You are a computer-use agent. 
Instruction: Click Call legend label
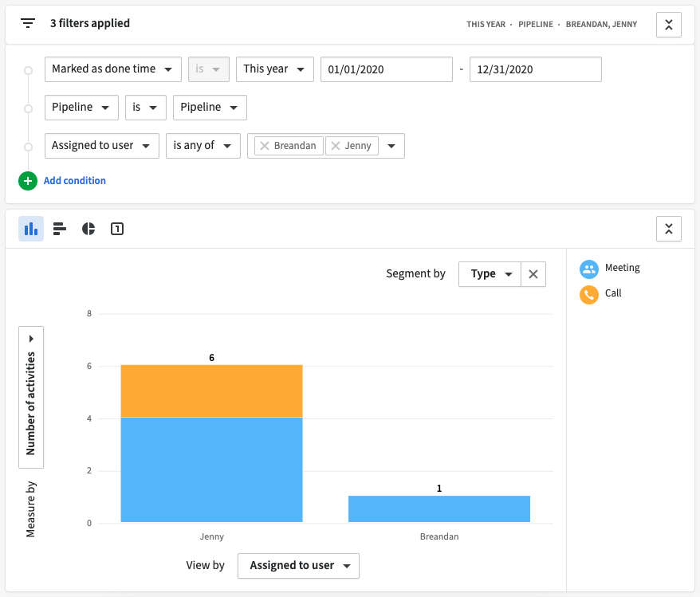coord(613,293)
